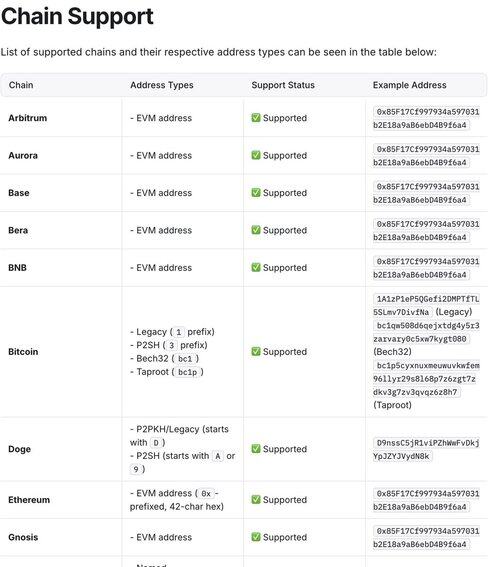Click the green checkmark in Base row

click(256, 192)
